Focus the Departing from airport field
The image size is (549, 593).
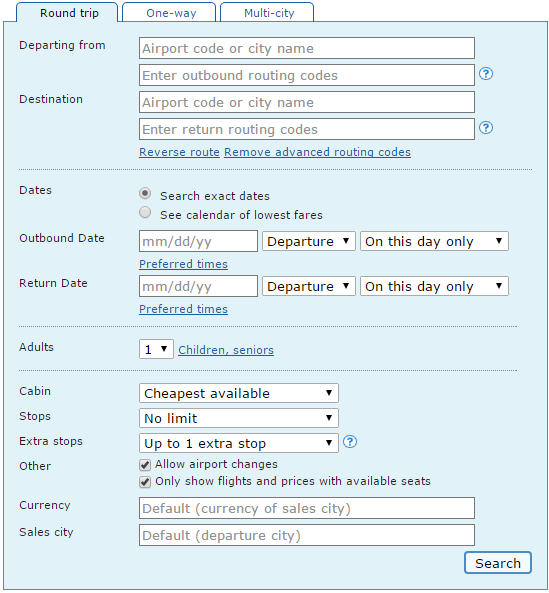click(x=307, y=48)
